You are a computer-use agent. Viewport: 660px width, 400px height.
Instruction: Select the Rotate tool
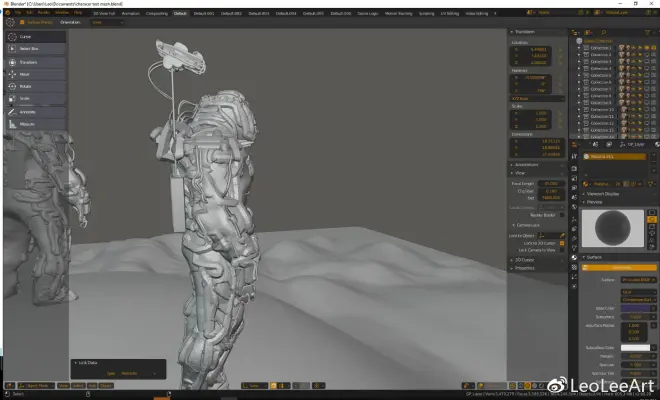(x=36, y=86)
